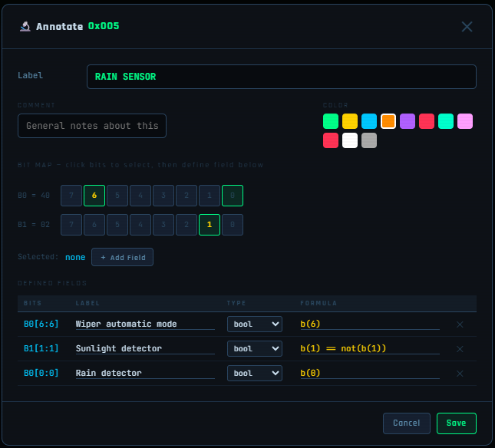This screenshot has height=448, width=495.
Task: Open type dropdown for Sunlight detector
Action: (x=255, y=349)
